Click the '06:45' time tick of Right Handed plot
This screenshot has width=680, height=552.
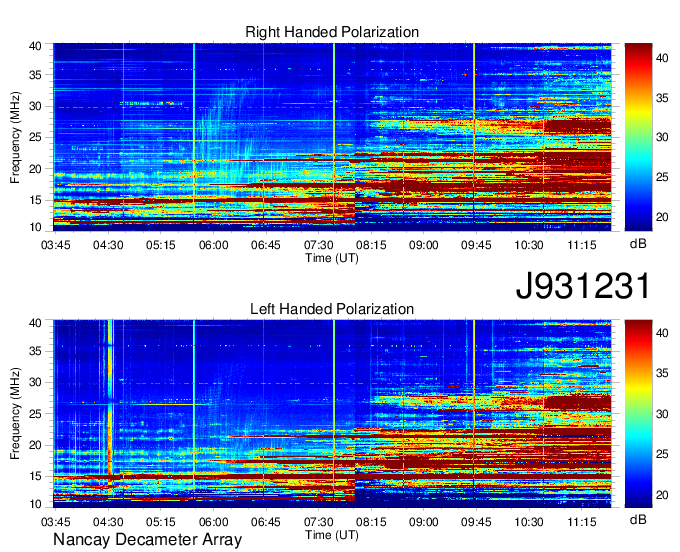tap(266, 245)
